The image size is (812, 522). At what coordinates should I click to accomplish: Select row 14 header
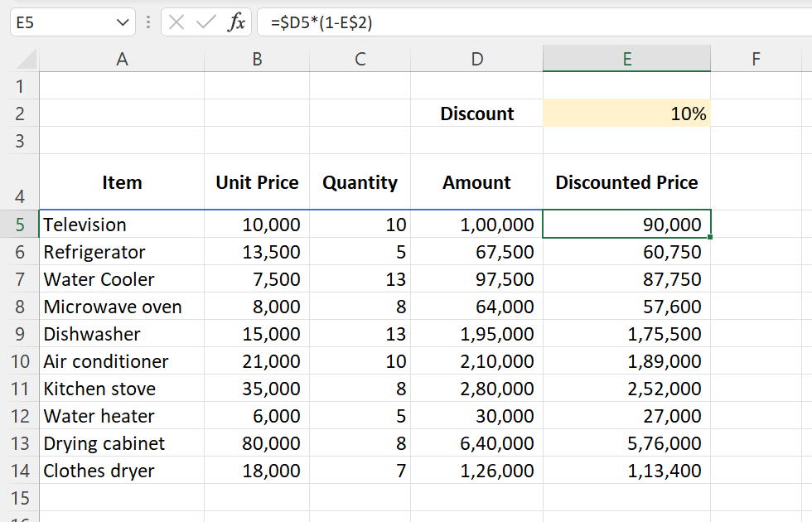tap(20, 471)
